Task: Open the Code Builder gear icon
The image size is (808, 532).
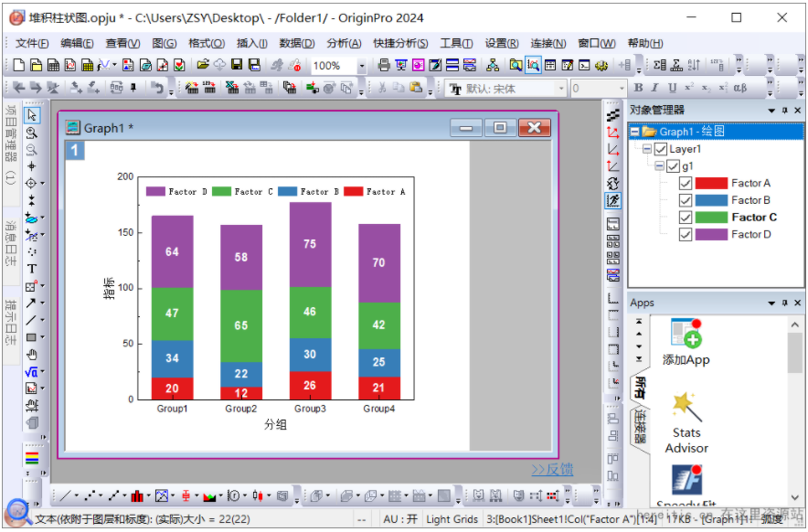Action: point(601,65)
